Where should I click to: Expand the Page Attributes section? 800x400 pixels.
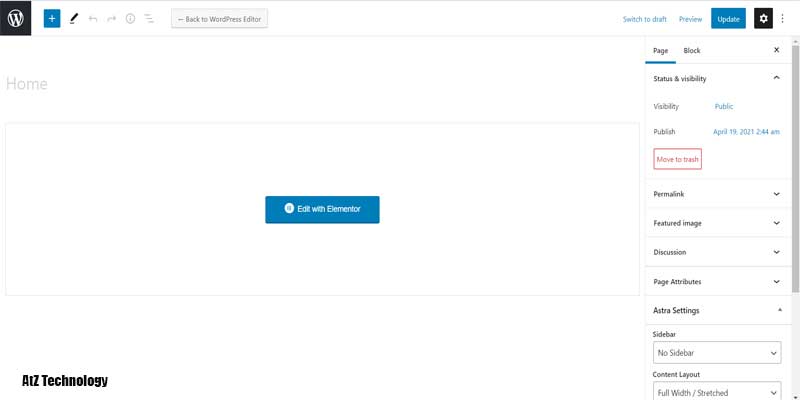point(717,282)
